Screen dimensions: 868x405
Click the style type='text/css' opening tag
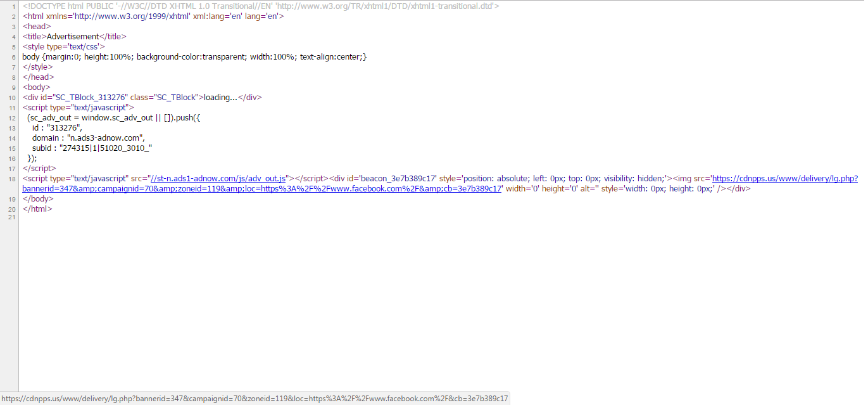[63, 47]
